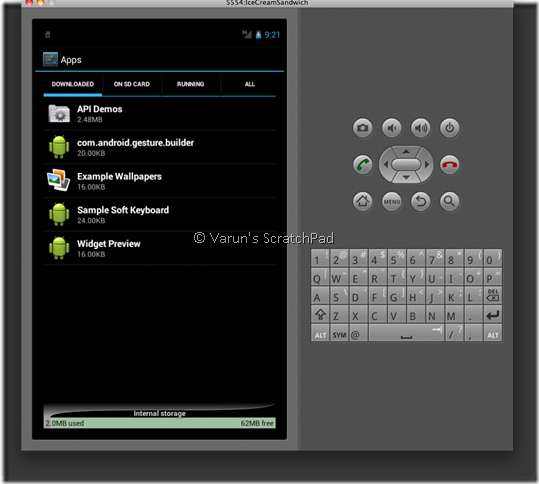Click the battery icon in status bar
Screen dimensions: 539x484
[258, 34]
